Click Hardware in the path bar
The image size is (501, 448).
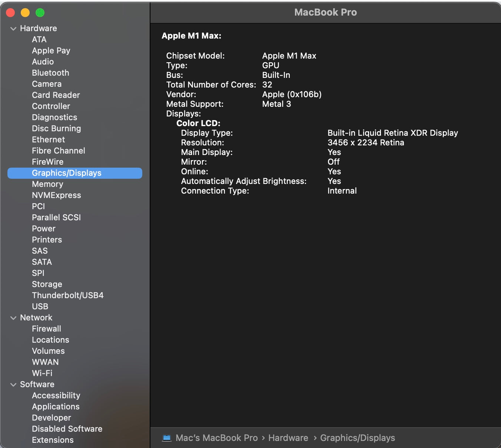[x=288, y=438]
